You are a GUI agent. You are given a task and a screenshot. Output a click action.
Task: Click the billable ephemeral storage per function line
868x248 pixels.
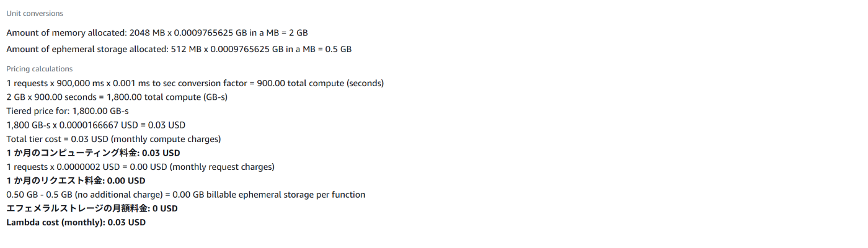[x=186, y=195]
